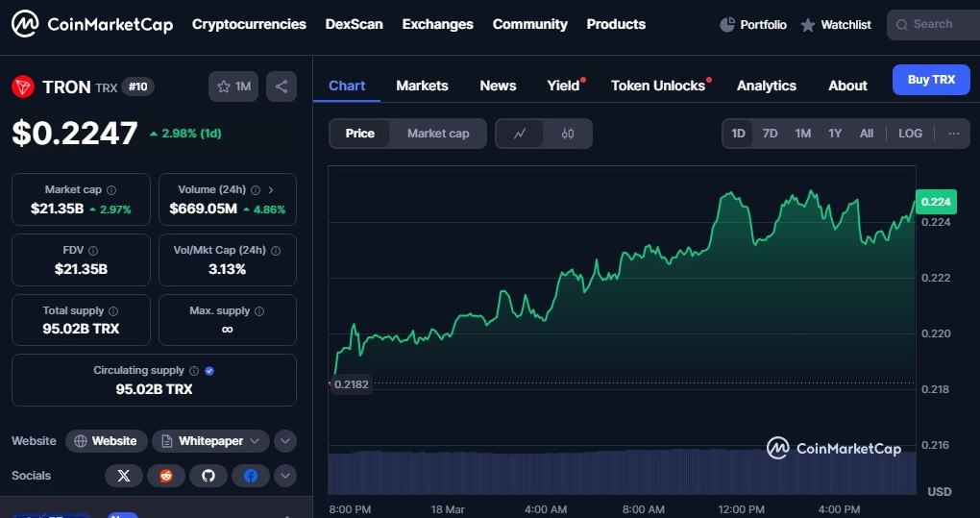This screenshot has width=980, height=518.
Task: Click the 12:00 PM axis label
Action: point(742,510)
